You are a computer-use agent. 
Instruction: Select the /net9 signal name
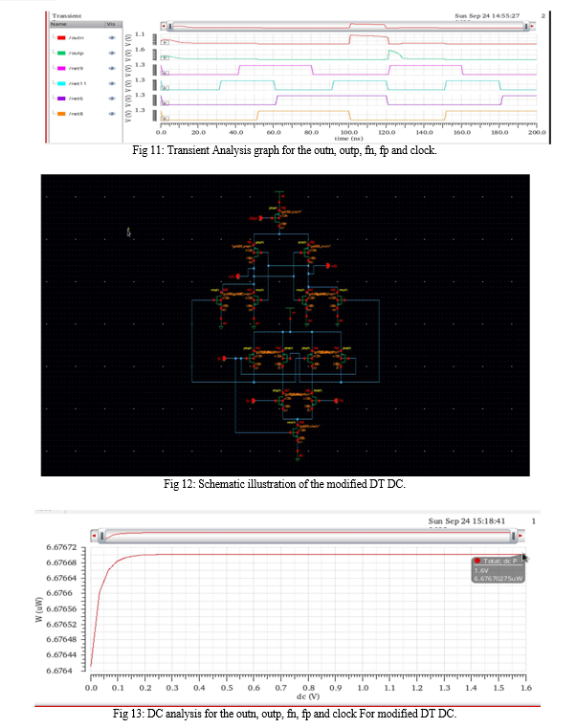tap(77, 68)
